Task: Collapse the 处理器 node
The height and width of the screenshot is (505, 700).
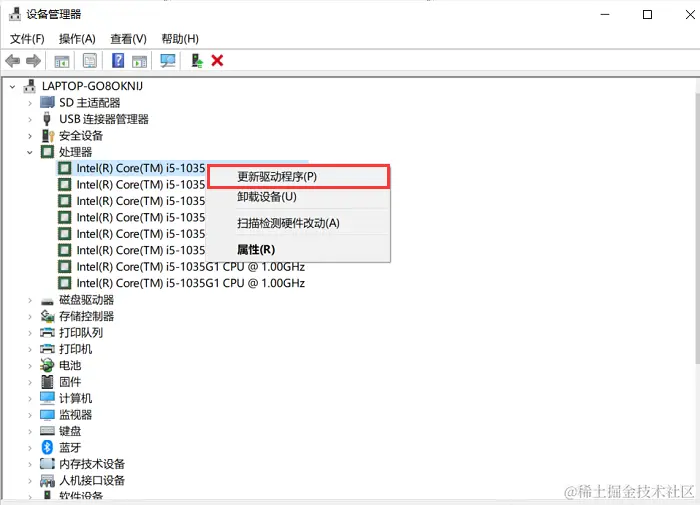Action: click(29, 152)
